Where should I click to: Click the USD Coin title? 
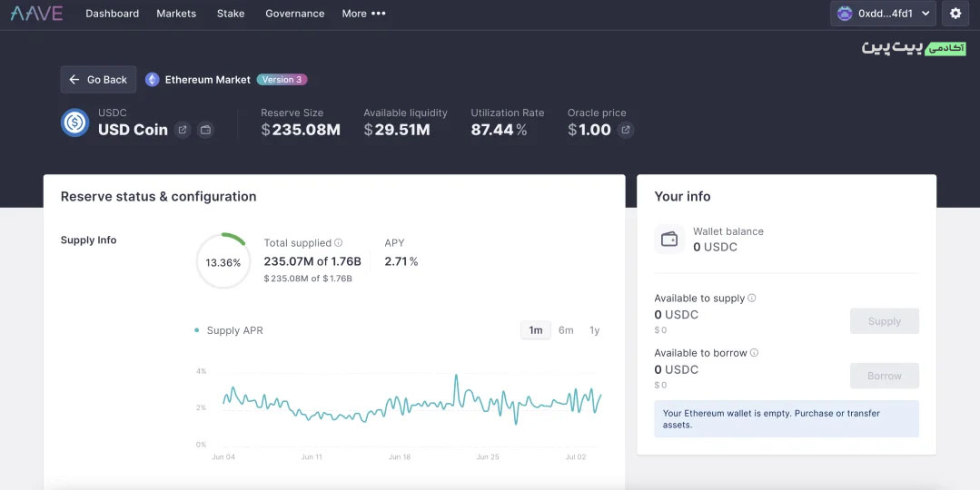tap(134, 130)
